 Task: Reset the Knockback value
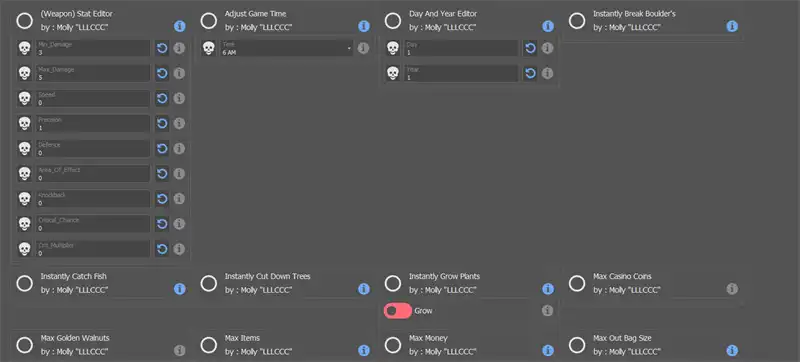162,198
